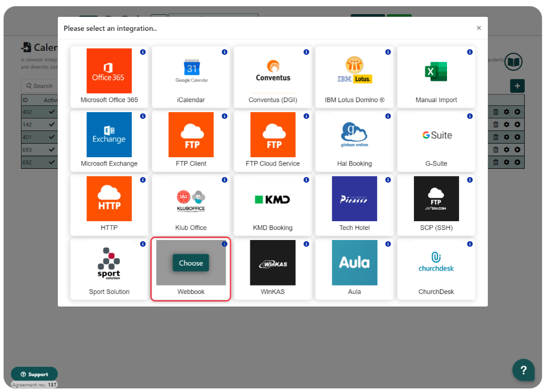Open info icon on Tech Hotel card
Image resolution: width=543 pixels, height=392 pixels.
(x=388, y=180)
